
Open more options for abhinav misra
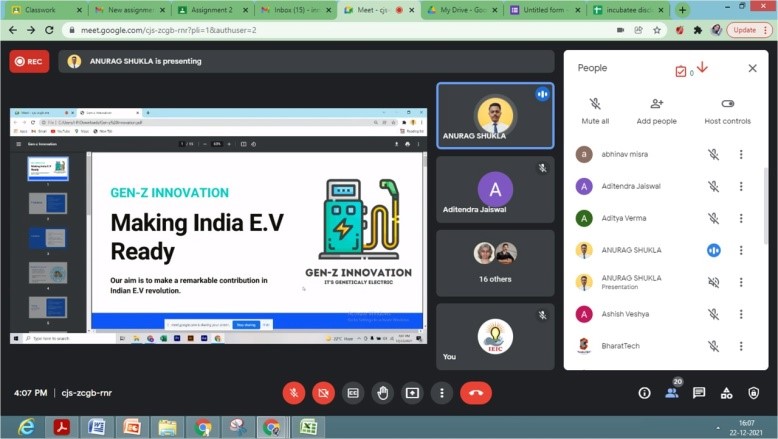coord(741,154)
